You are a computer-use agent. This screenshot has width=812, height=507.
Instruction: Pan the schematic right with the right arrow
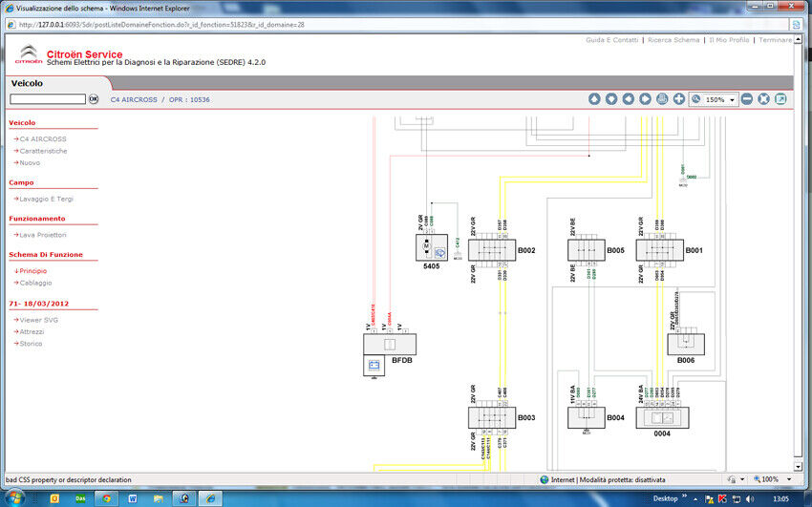pos(645,99)
